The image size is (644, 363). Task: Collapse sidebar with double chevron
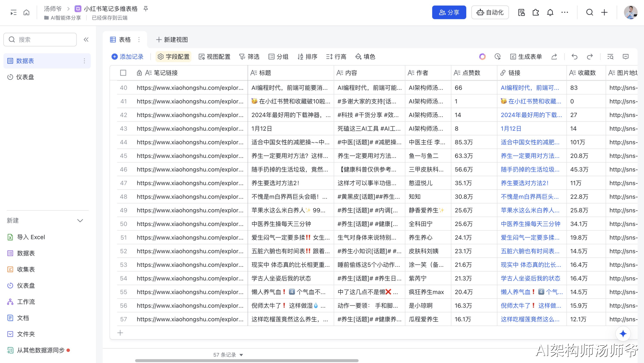tap(86, 40)
